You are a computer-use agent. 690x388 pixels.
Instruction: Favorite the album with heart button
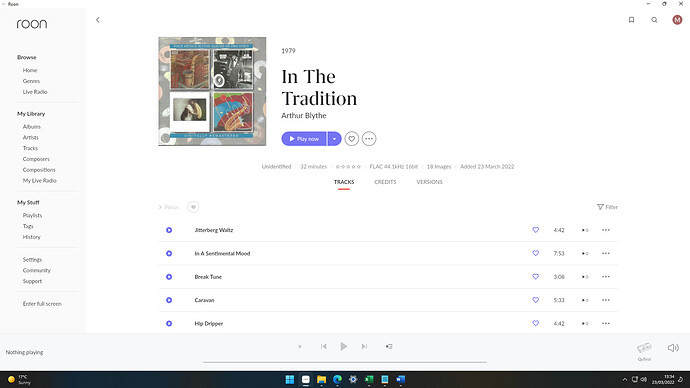pyautogui.click(x=352, y=139)
